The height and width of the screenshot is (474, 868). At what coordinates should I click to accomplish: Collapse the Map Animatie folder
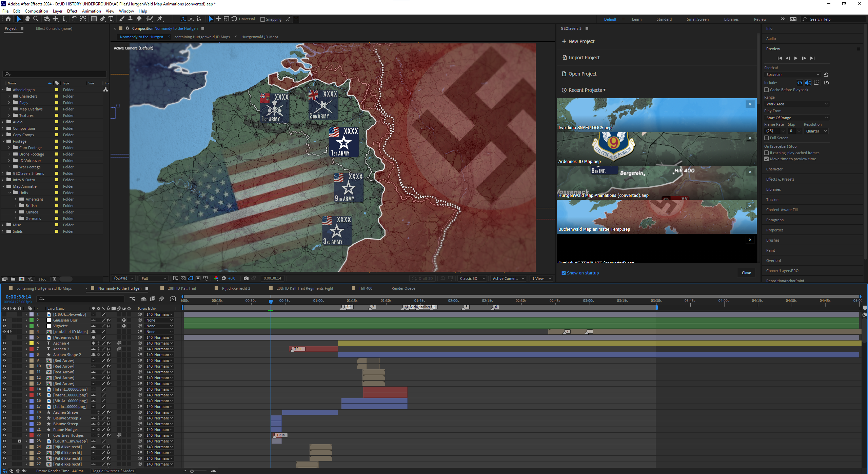click(3, 186)
